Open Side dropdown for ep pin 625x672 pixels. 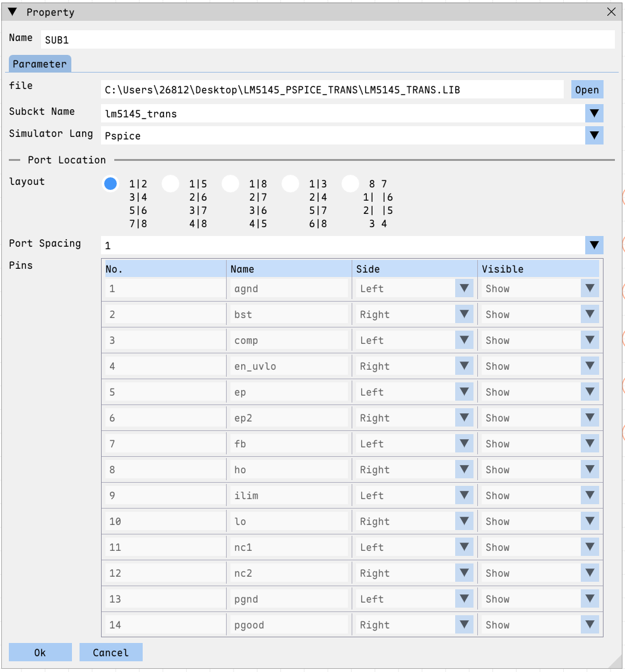point(464,392)
